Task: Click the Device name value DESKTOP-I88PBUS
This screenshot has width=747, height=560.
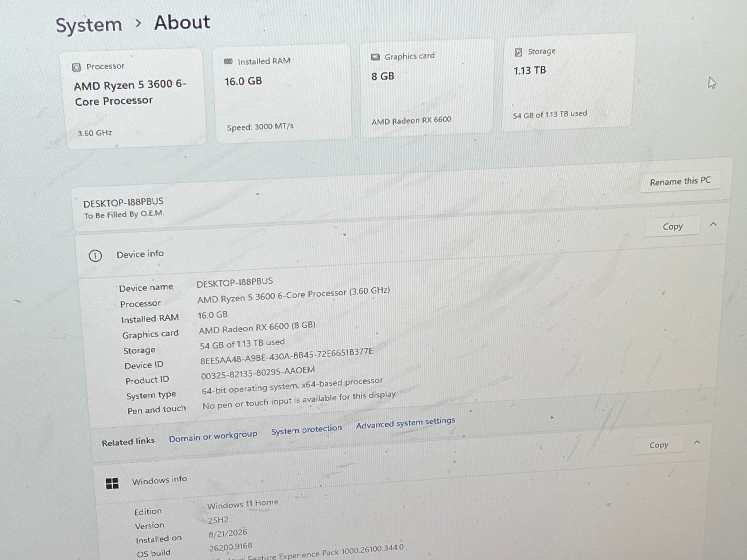Action: click(235, 282)
